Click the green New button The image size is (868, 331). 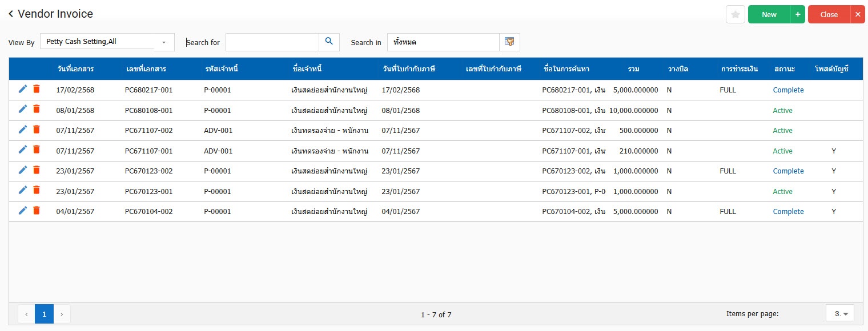tap(769, 15)
